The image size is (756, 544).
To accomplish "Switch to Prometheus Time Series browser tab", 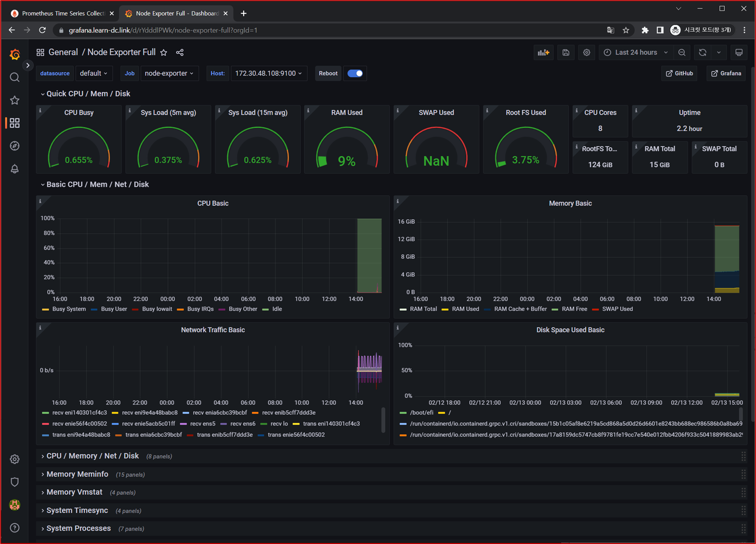I will coord(63,13).
